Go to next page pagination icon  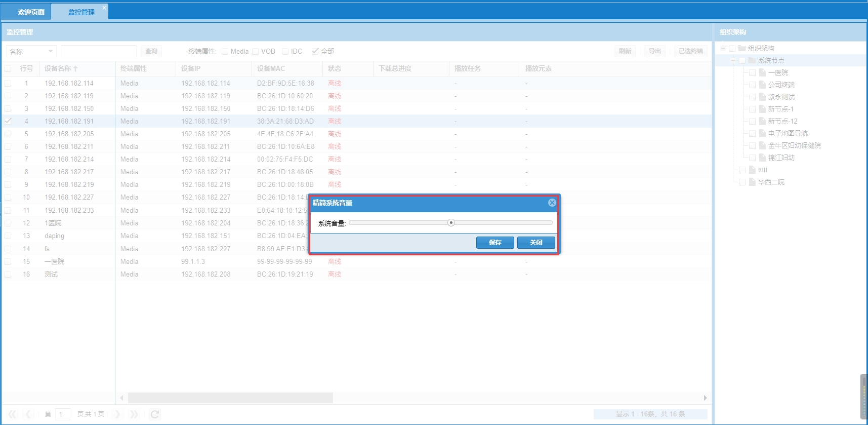point(117,414)
